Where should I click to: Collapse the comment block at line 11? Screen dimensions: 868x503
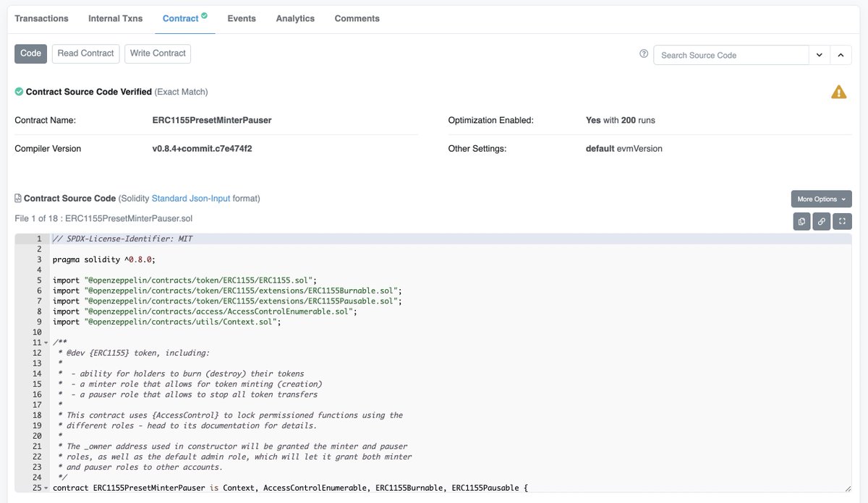(x=46, y=343)
